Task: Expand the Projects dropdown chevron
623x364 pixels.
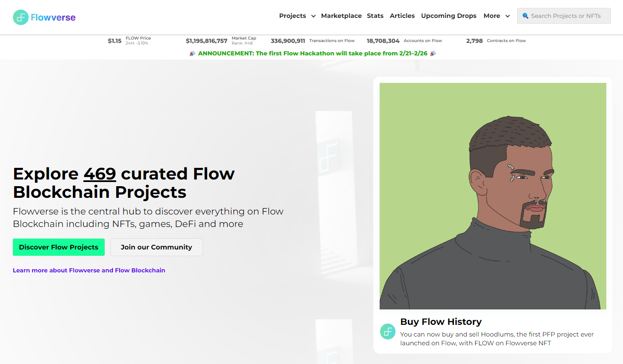Action: click(x=313, y=16)
